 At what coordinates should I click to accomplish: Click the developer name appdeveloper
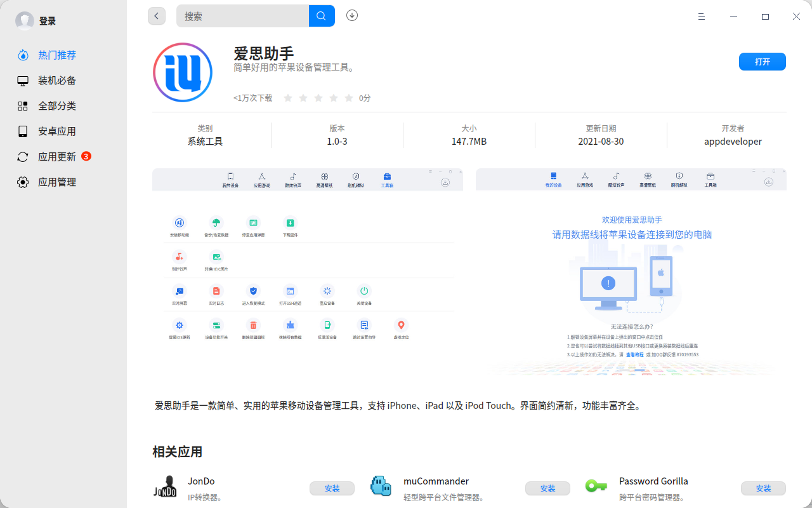point(733,142)
